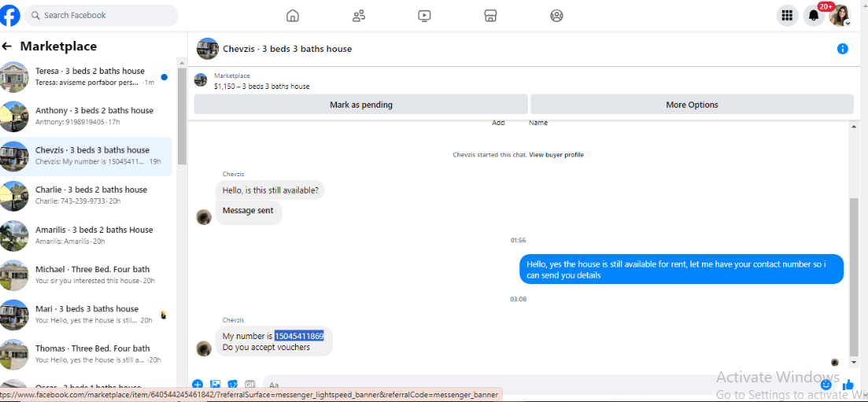Click the 01:56 timestamp

coord(518,240)
